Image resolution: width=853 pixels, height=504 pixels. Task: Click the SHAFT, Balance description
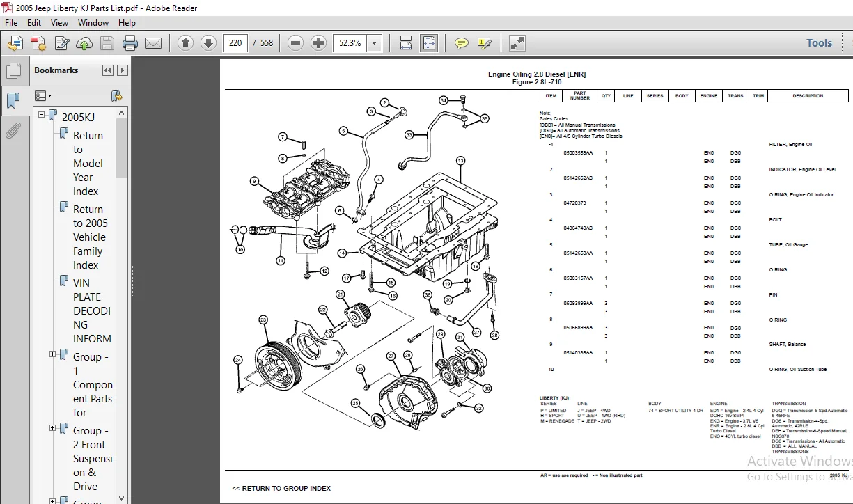click(x=788, y=345)
